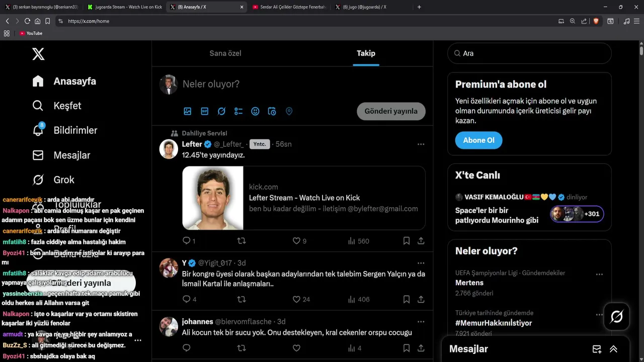
Task: Share johannes's post
Action: pos(421,348)
